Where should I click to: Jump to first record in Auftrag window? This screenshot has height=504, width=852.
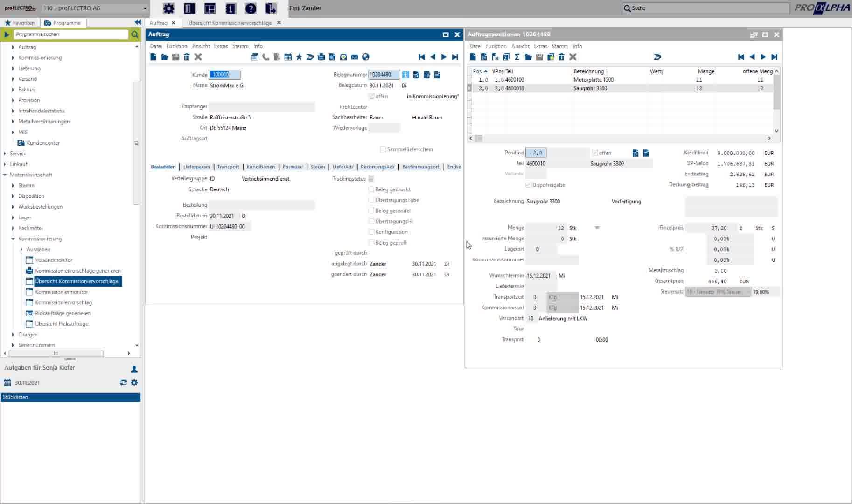coord(421,57)
